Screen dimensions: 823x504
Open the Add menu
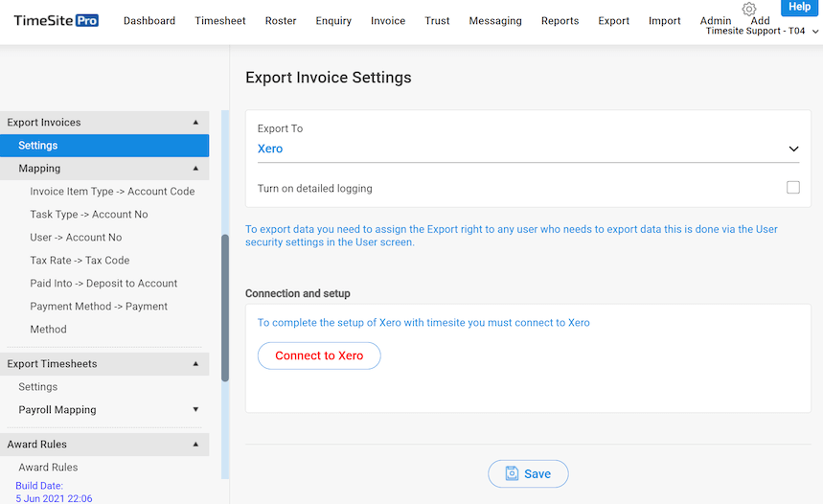pyautogui.click(x=760, y=20)
